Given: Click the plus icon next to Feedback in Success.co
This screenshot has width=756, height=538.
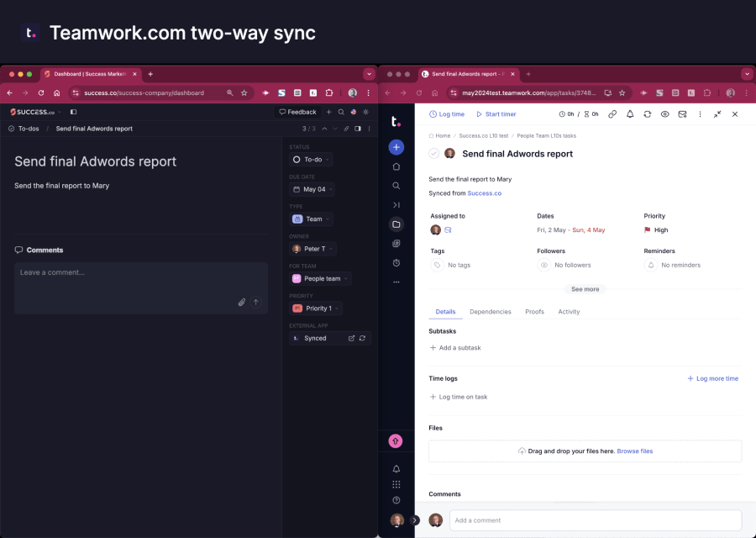Looking at the screenshot, I should (x=328, y=112).
